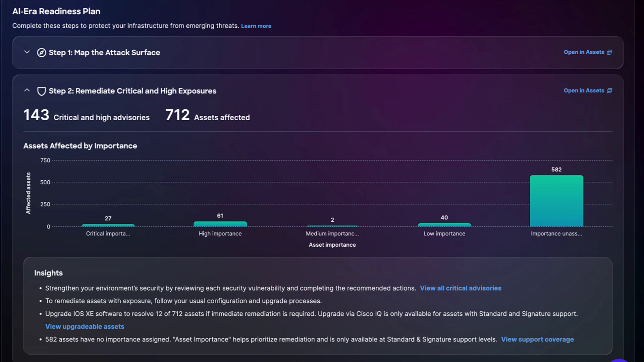Click the 143 critical and high advisories count
Viewport: 644px width, 362px height.
pyautogui.click(x=36, y=115)
